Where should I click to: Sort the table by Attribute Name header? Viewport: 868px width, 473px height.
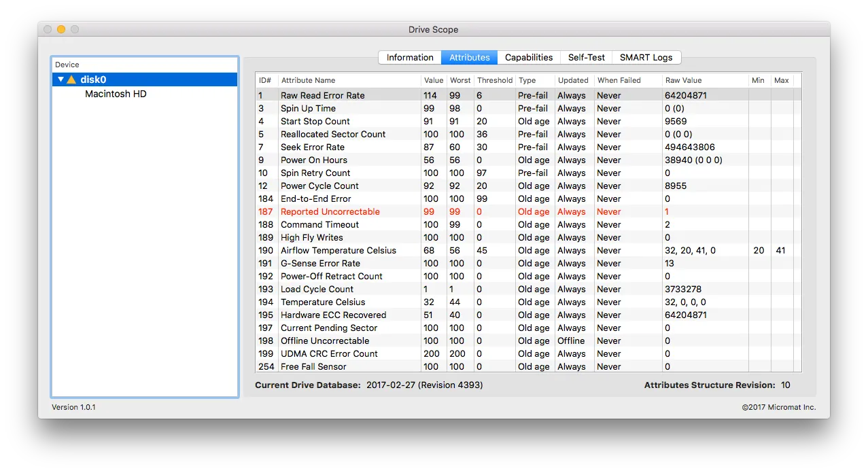click(x=308, y=80)
